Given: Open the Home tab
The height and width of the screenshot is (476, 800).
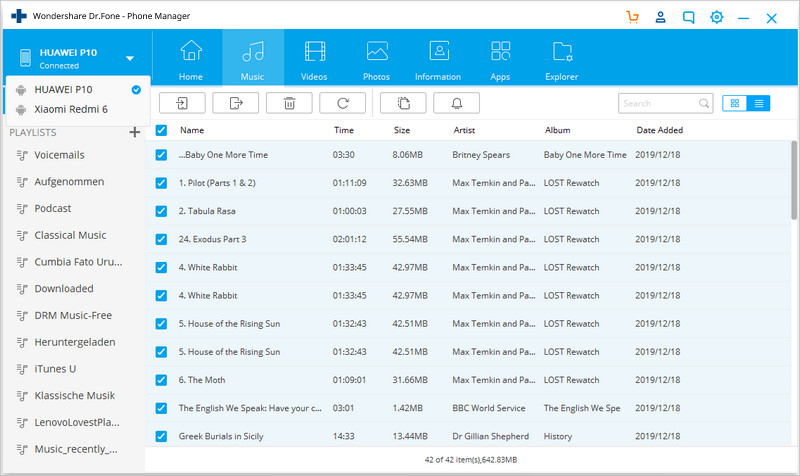Looking at the screenshot, I should coord(191,58).
